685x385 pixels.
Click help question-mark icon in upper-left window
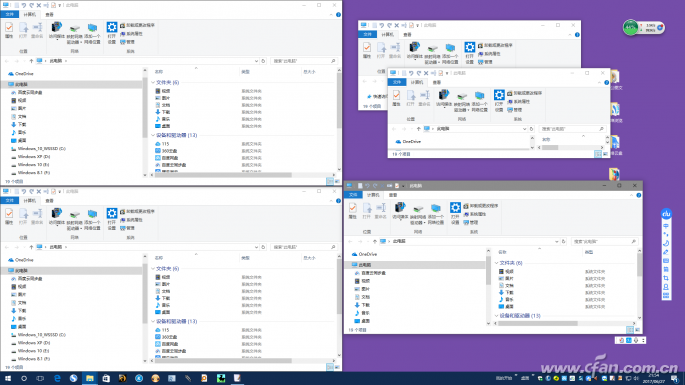tap(338, 14)
